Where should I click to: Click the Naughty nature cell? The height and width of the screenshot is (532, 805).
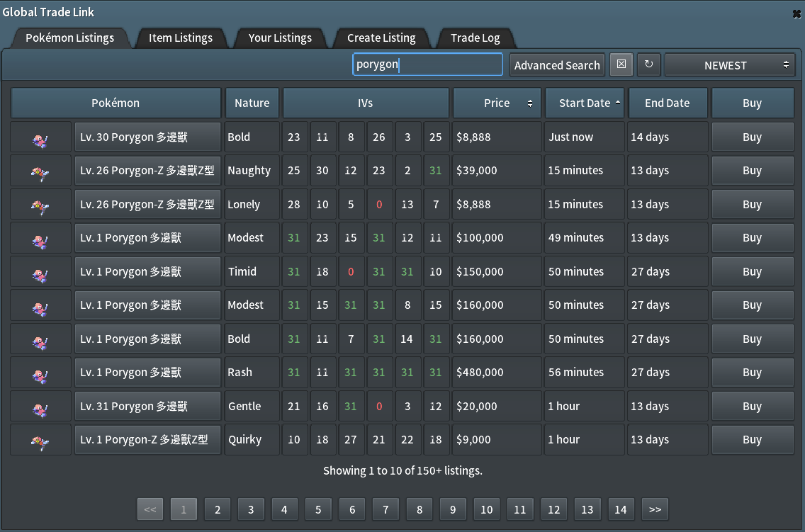click(252, 170)
